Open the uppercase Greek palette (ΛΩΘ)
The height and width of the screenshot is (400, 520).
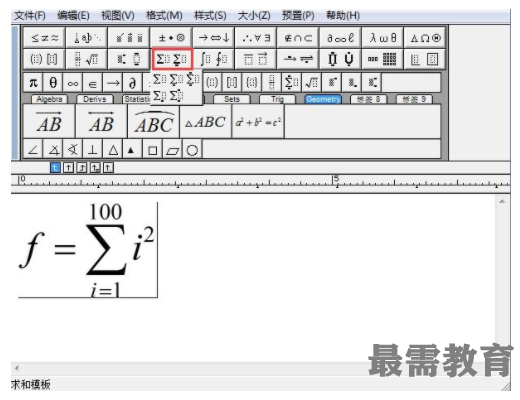(425, 38)
